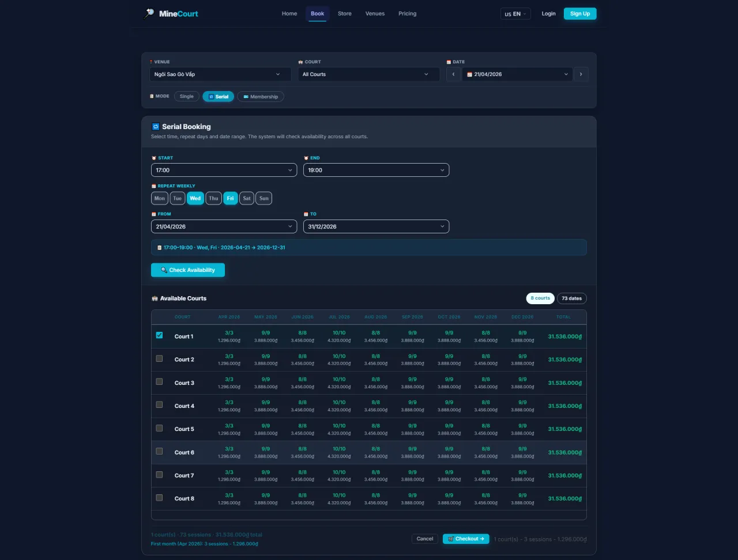Image resolution: width=738 pixels, height=560 pixels.
Task: Go to next date with right arrow
Action: click(581, 74)
